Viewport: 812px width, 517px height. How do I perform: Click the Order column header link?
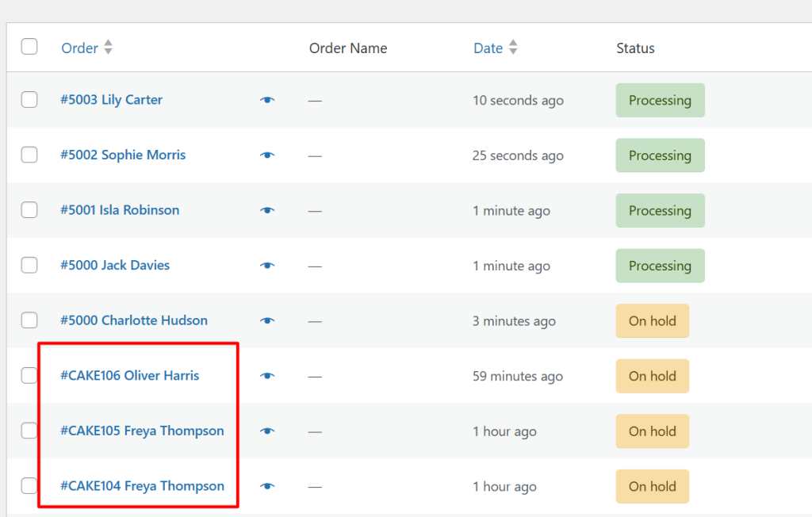pos(79,48)
